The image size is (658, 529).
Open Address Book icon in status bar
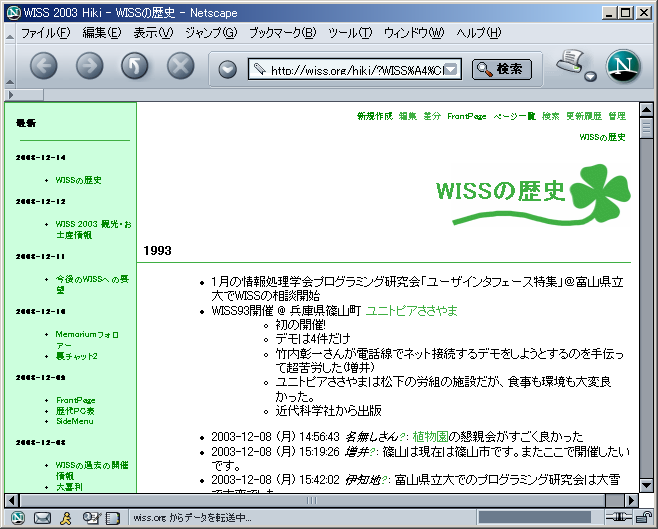112,518
